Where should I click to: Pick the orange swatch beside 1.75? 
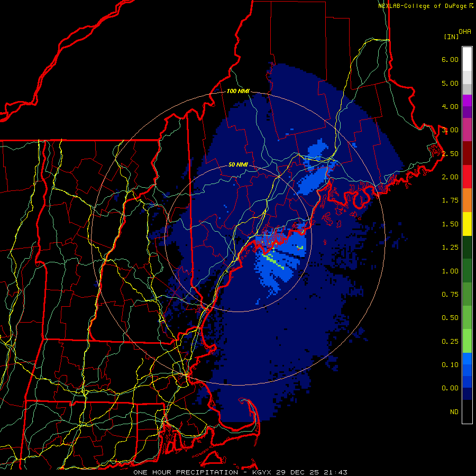467,200
